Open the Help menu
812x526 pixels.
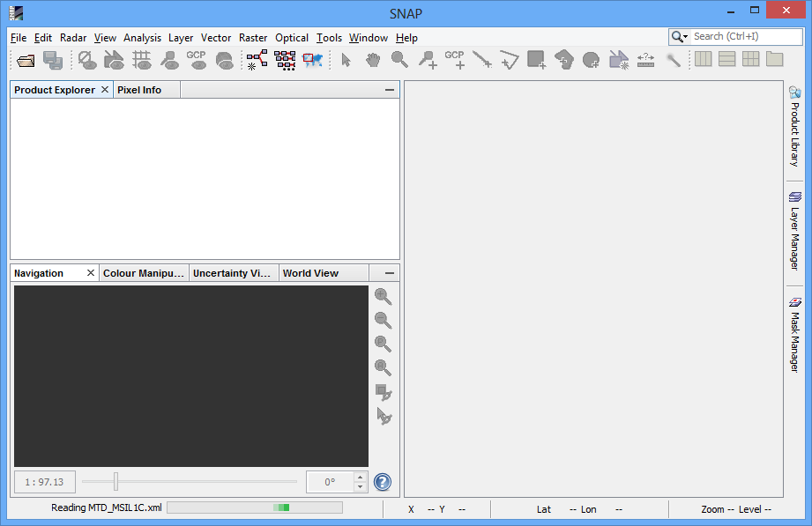(406, 38)
